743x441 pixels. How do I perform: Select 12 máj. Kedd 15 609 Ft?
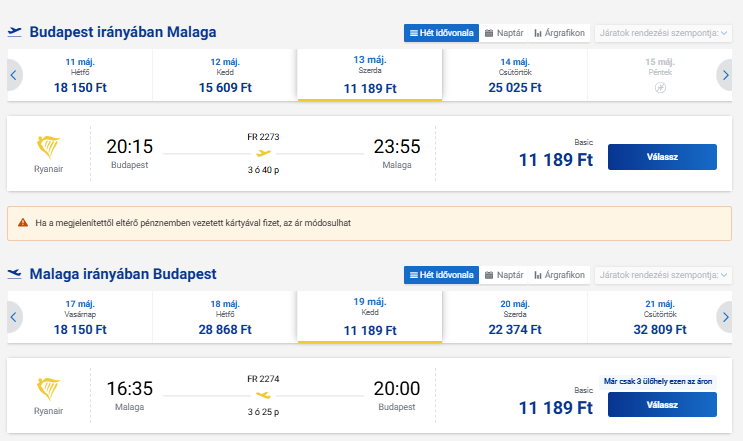coord(225,75)
